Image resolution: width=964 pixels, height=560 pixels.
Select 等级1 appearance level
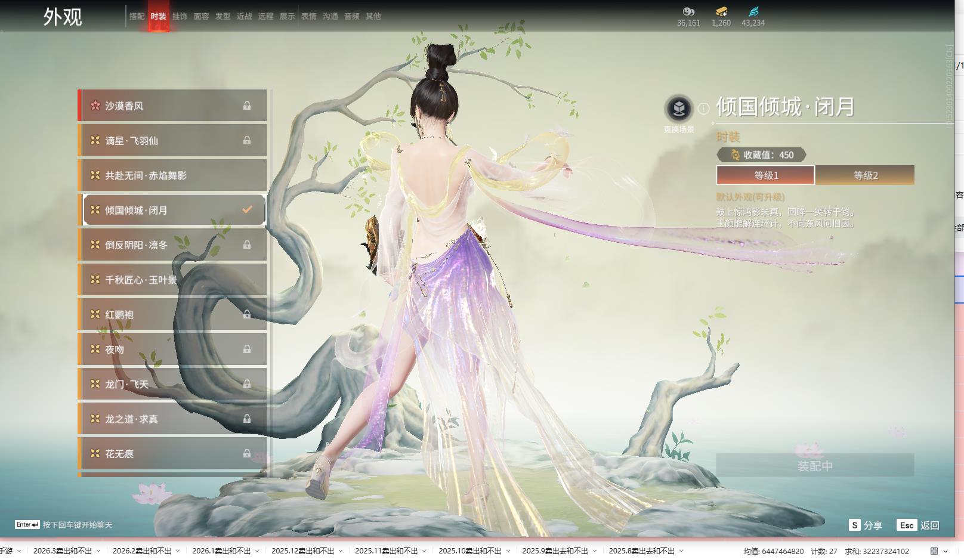tap(765, 175)
